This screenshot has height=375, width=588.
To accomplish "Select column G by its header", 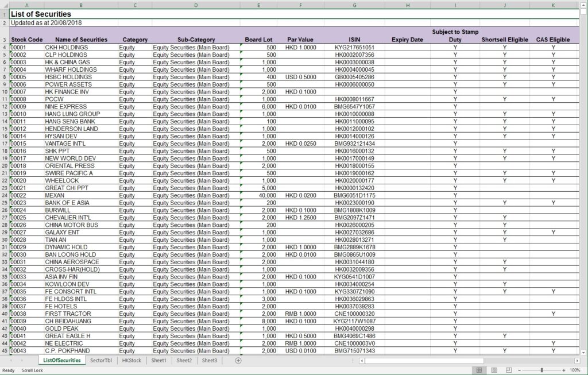I will pos(354,5).
